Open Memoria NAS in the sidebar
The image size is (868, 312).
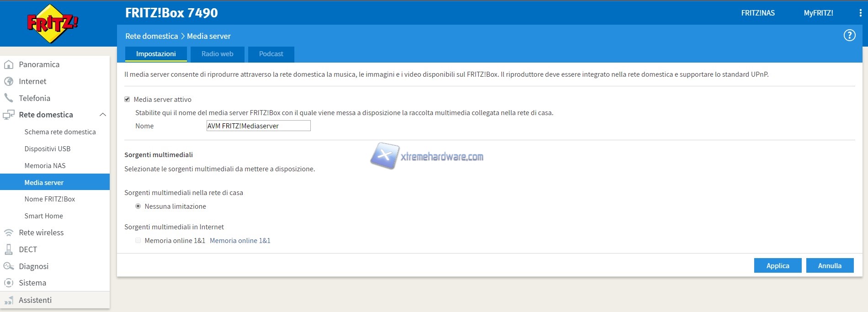pyautogui.click(x=45, y=166)
